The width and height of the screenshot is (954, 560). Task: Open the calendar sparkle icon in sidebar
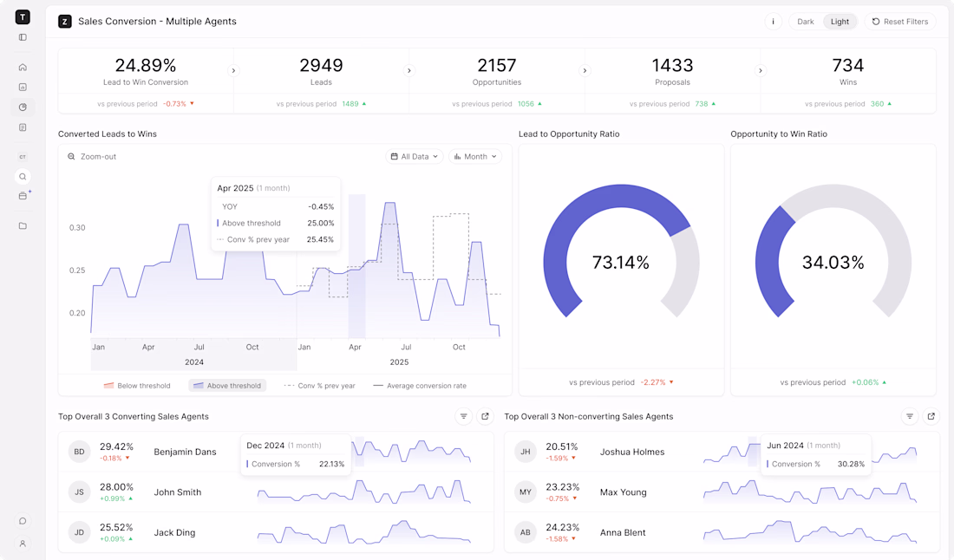point(23,195)
